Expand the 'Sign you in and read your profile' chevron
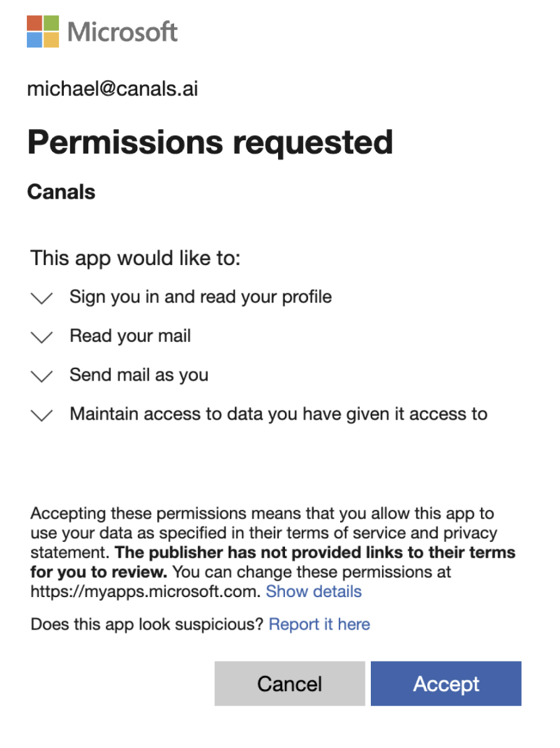The image size is (560, 748). click(41, 298)
